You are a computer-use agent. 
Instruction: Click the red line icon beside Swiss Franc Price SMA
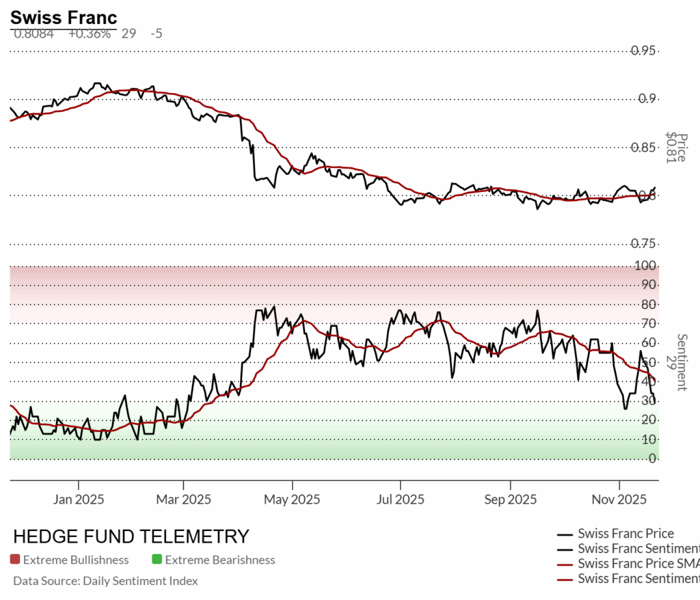coord(565,564)
